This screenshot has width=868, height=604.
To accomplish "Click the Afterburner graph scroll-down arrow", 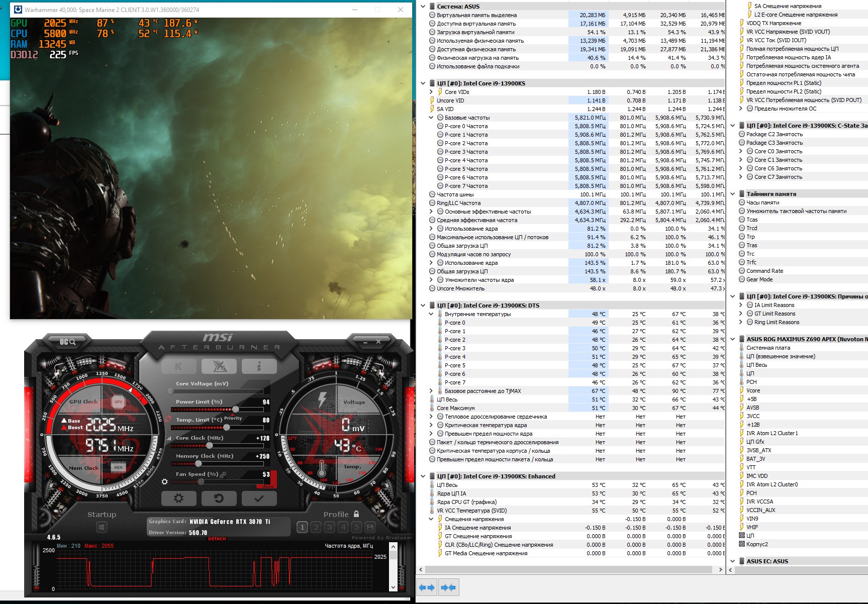I will (393, 587).
